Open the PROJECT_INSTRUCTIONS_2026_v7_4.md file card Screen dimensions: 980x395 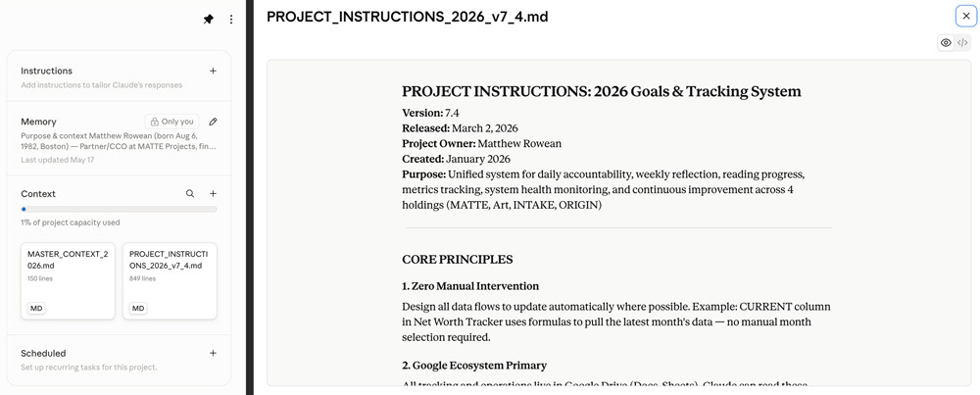tap(170, 281)
